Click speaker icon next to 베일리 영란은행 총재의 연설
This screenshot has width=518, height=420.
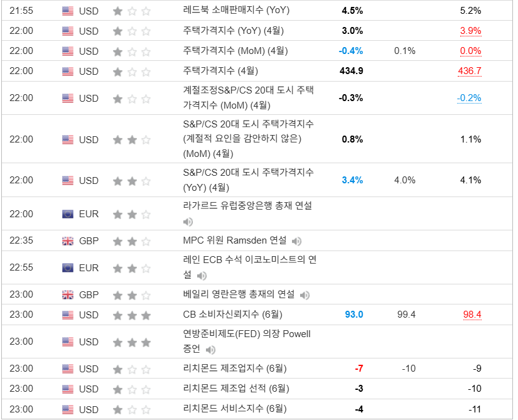305,295
